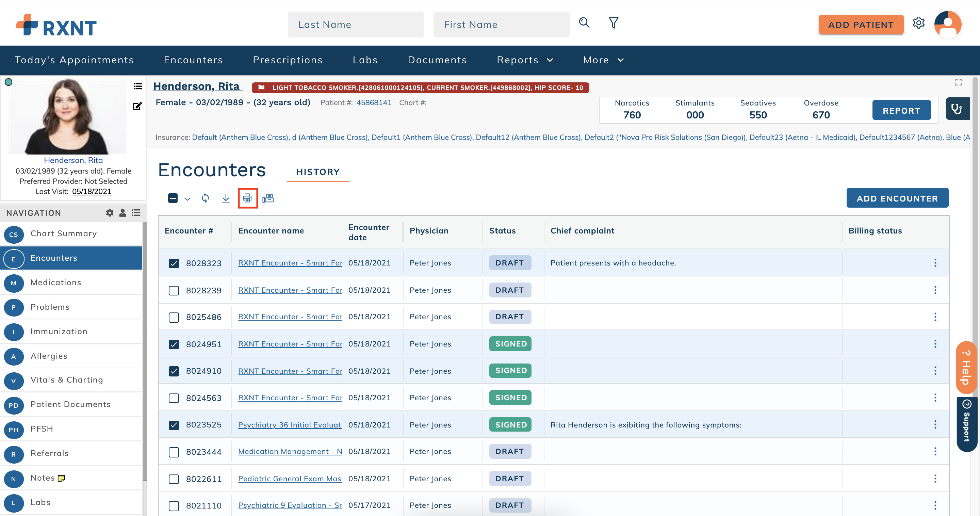Image resolution: width=980 pixels, height=516 pixels.
Task: Open the user profile avatar
Action: (948, 25)
